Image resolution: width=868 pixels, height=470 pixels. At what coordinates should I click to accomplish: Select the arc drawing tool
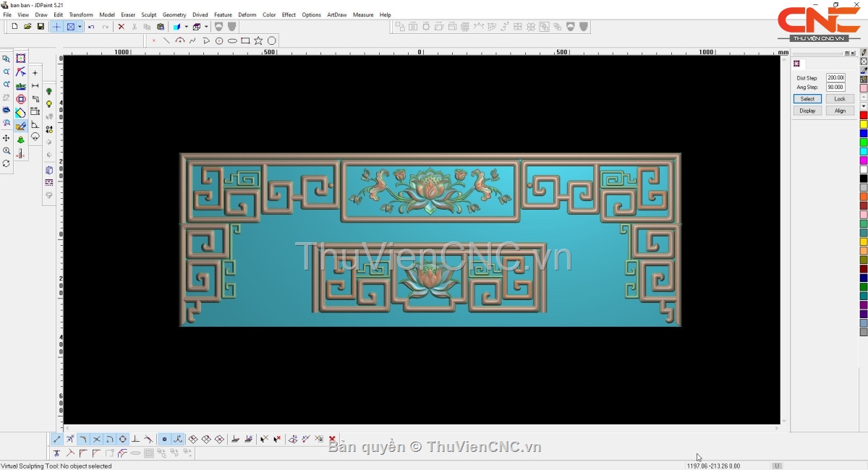[x=180, y=41]
